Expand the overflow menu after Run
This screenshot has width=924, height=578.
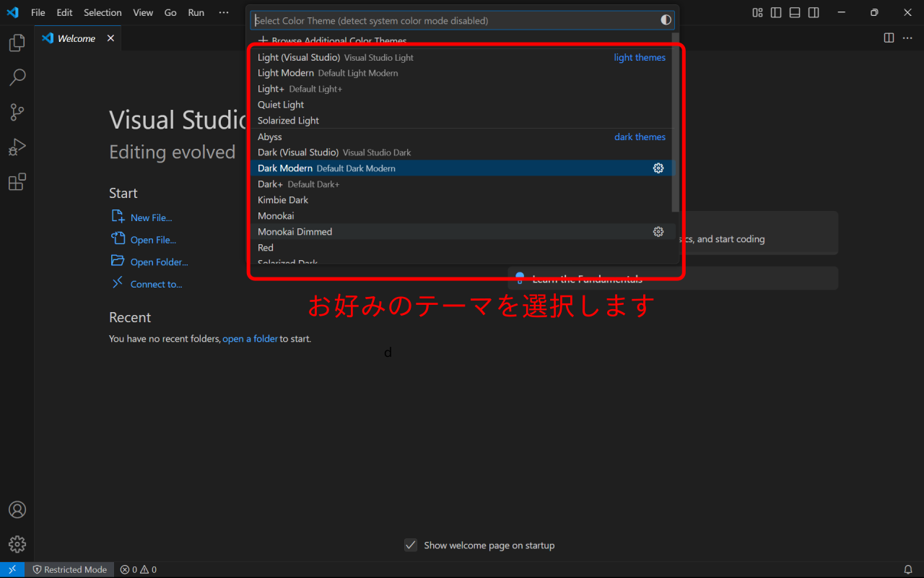tap(224, 12)
